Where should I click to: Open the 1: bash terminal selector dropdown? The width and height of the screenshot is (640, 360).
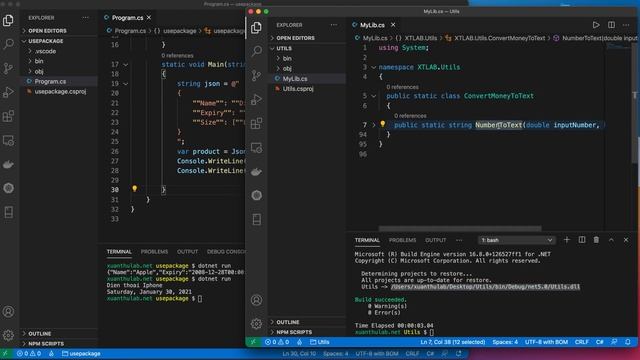tap(516, 240)
